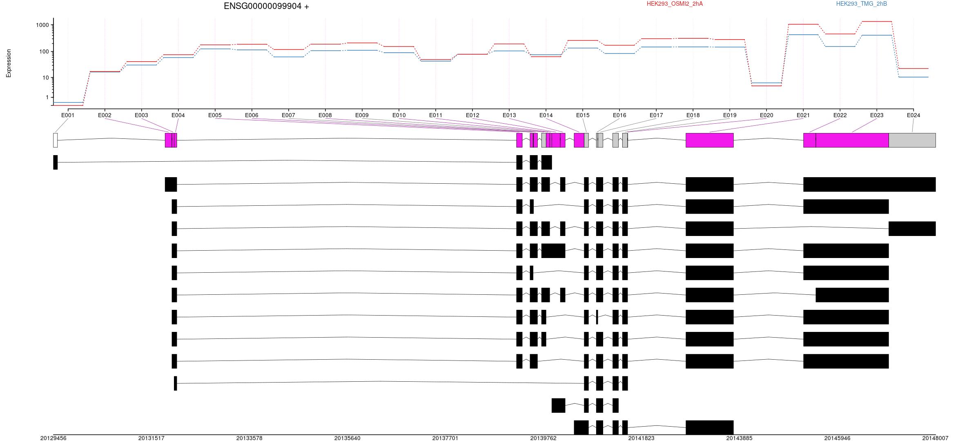
Task: Select exon bin label E006
Action: [252, 115]
